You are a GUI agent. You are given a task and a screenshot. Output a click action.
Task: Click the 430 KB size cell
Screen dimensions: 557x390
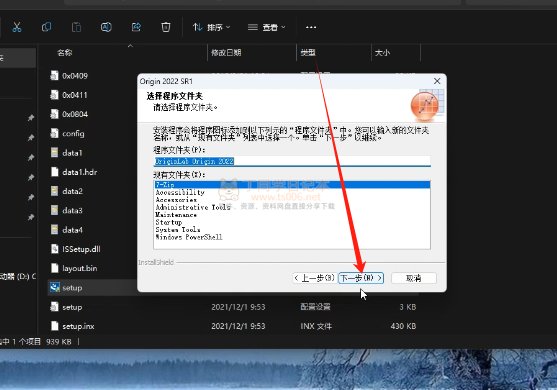403,326
